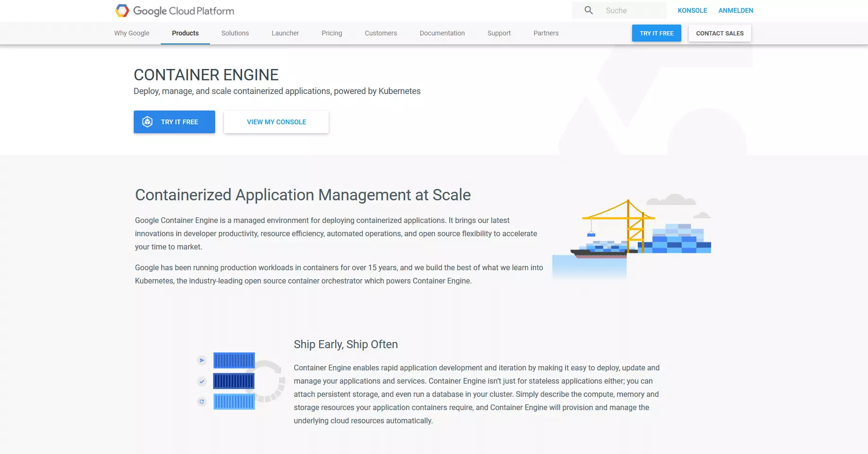868x454 pixels.
Task: Open the Konsole link in header
Action: pyautogui.click(x=692, y=10)
